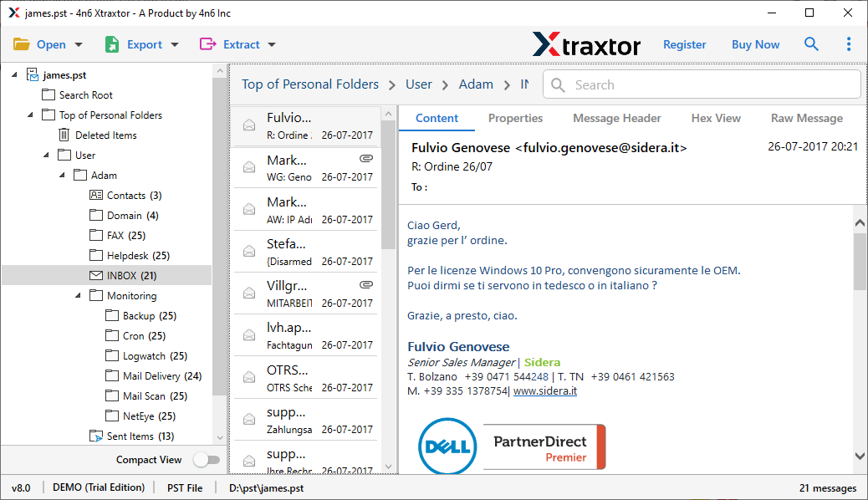Open a new Outlook file with the Open icon
The height and width of the screenshot is (500, 868).
tap(23, 43)
